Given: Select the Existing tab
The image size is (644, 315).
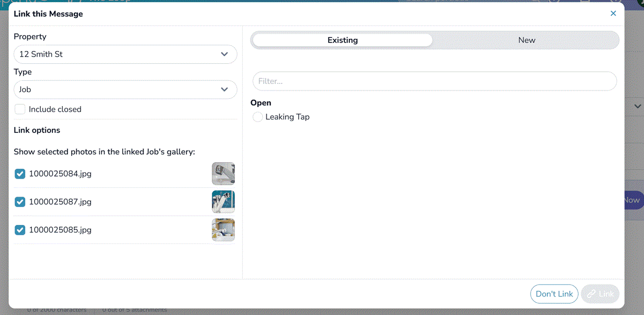Looking at the screenshot, I should tap(342, 40).
